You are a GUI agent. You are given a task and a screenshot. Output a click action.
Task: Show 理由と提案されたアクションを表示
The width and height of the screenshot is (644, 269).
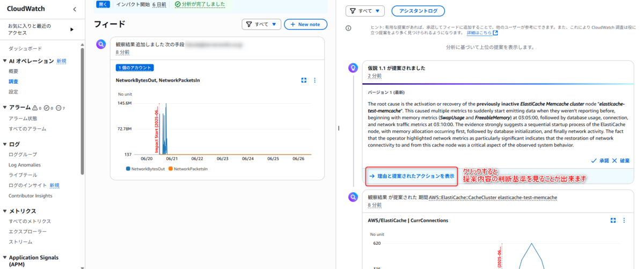pos(412,176)
